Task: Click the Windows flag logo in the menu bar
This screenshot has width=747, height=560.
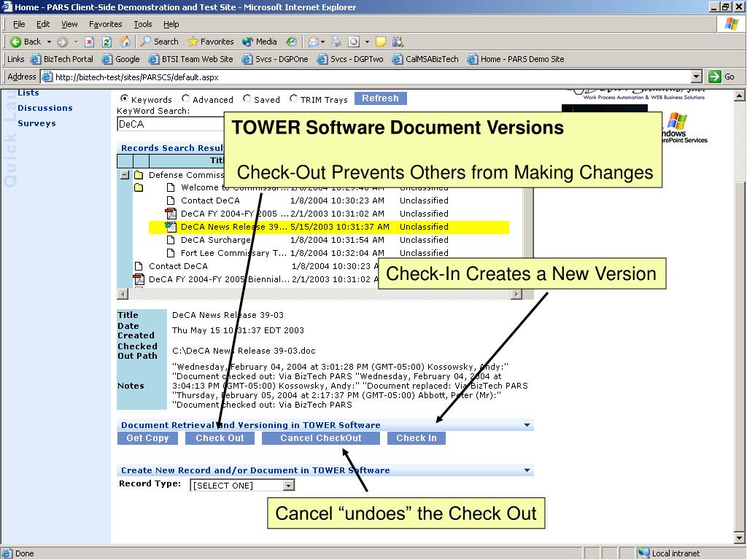Action: [731, 24]
